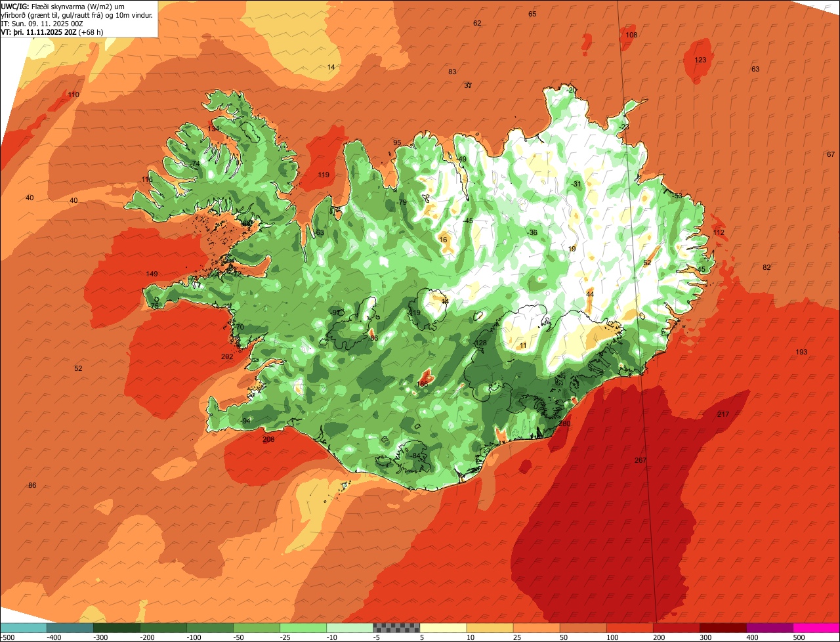The width and height of the screenshot is (840, 642).
Task: Click the map value 112 off the east coast
Action: point(719,232)
